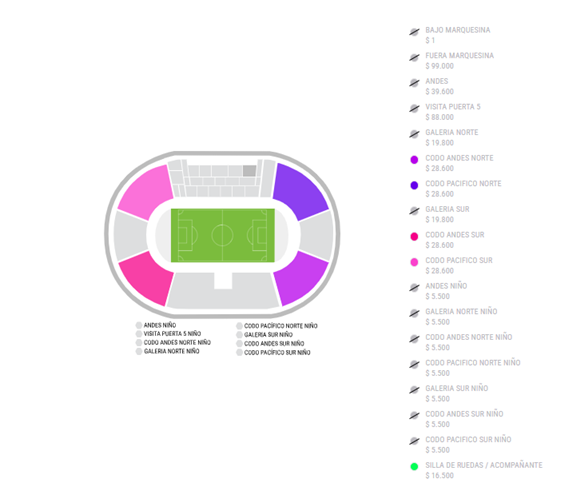Choose the magenta lower-right stadium section
The image size is (577, 487).
(x=300, y=278)
